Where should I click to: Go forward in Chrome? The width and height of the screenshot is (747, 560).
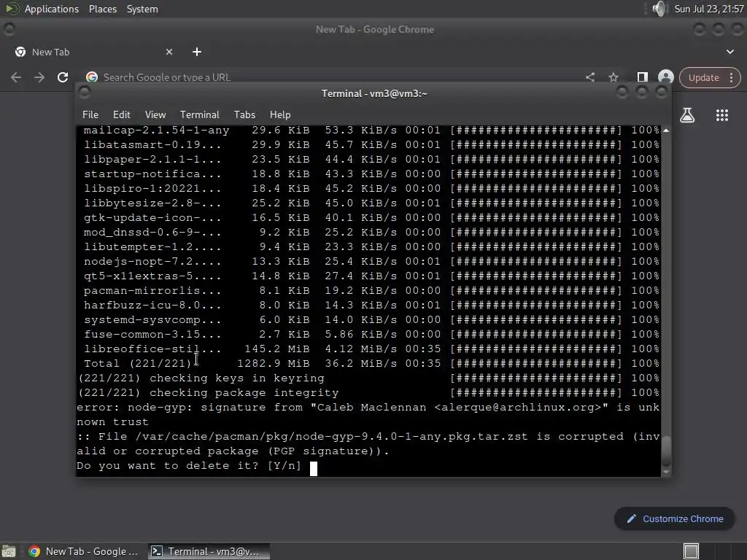[39, 77]
